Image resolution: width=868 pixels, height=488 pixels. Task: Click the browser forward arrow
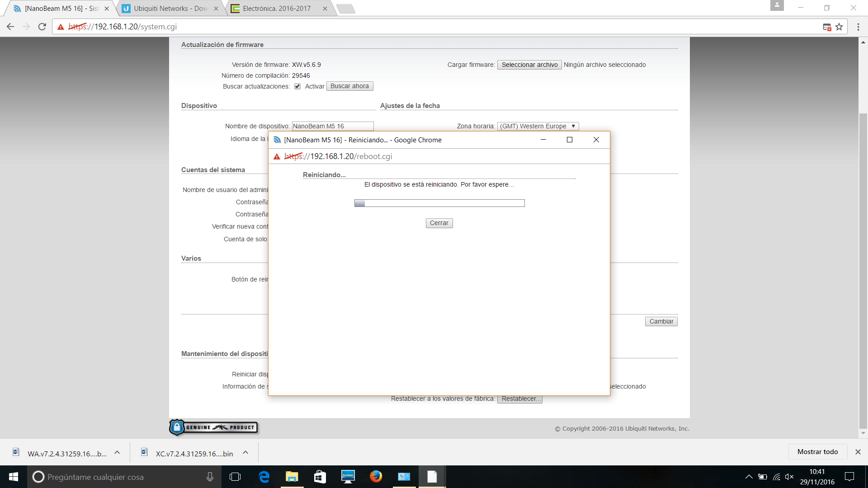coord(26,27)
